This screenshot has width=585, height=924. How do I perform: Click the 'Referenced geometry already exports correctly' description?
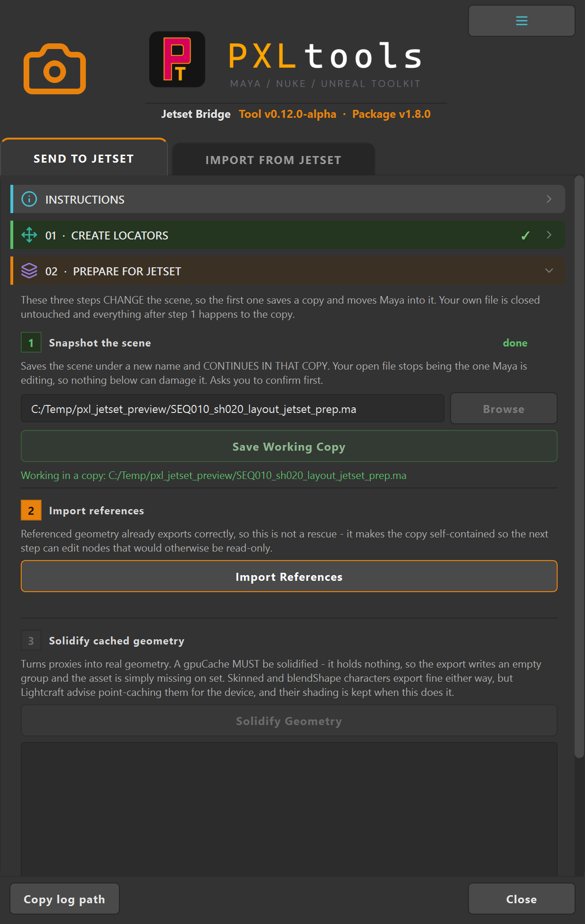[x=284, y=541]
